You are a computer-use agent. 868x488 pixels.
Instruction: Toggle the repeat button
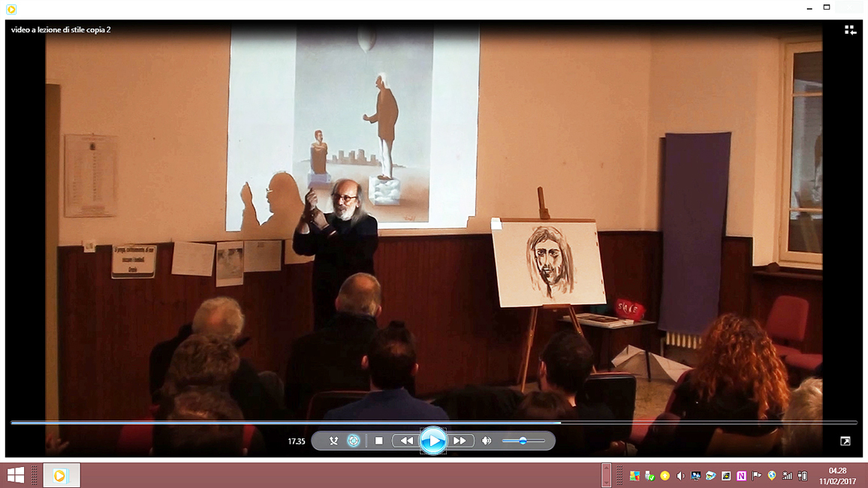click(353, 441)
